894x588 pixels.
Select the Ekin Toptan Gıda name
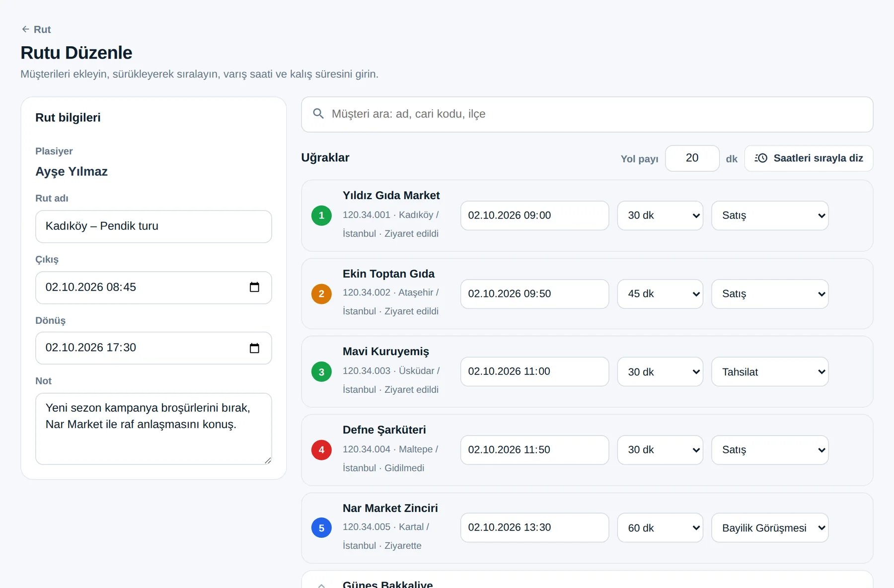388,274
